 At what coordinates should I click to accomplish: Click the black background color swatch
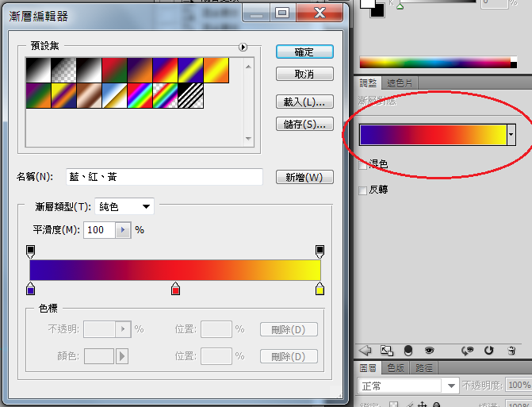click(379, 12)
